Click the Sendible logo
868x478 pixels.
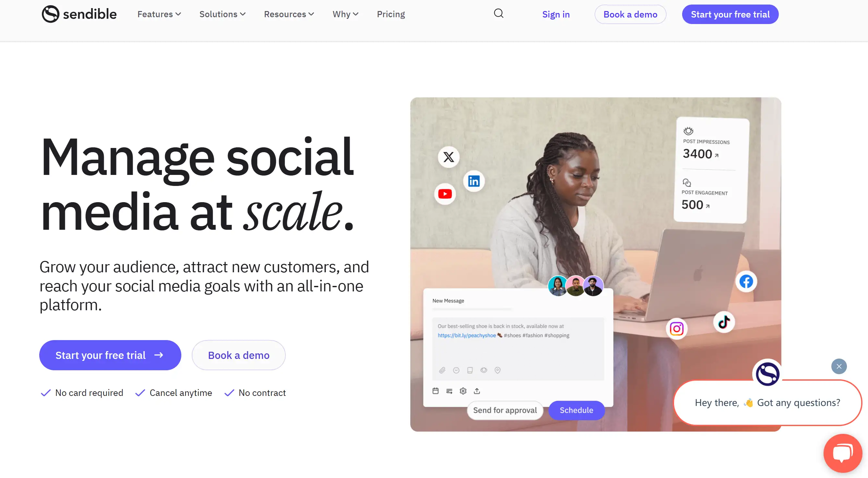79,14
